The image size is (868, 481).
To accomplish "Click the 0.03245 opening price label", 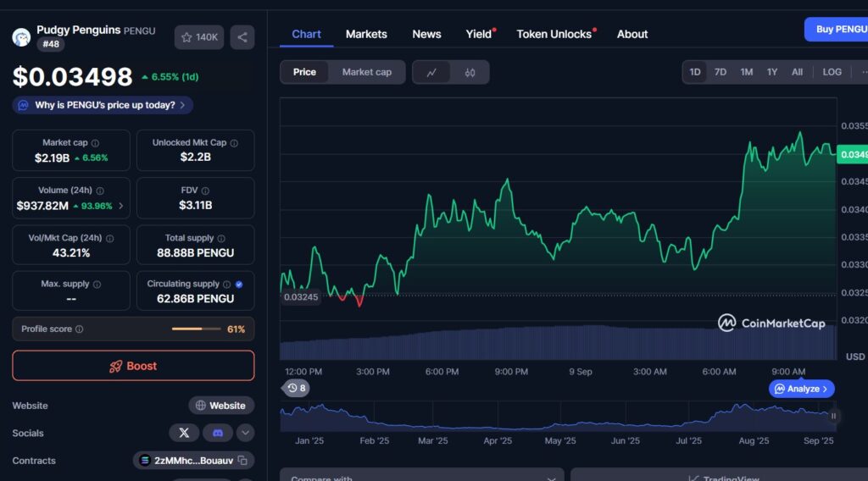I will point(301,297).
